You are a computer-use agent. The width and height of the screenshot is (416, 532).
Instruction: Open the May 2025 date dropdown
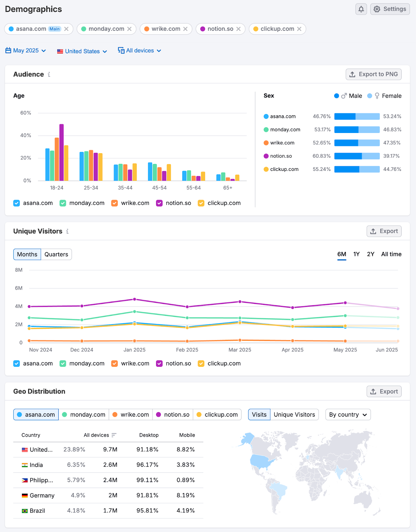point(26,51)
